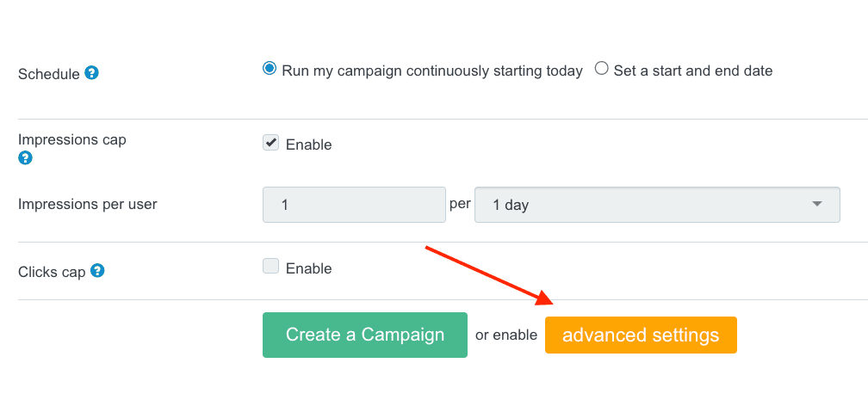Click the Impressions cap field label text
868x406 pixels.
71,139
